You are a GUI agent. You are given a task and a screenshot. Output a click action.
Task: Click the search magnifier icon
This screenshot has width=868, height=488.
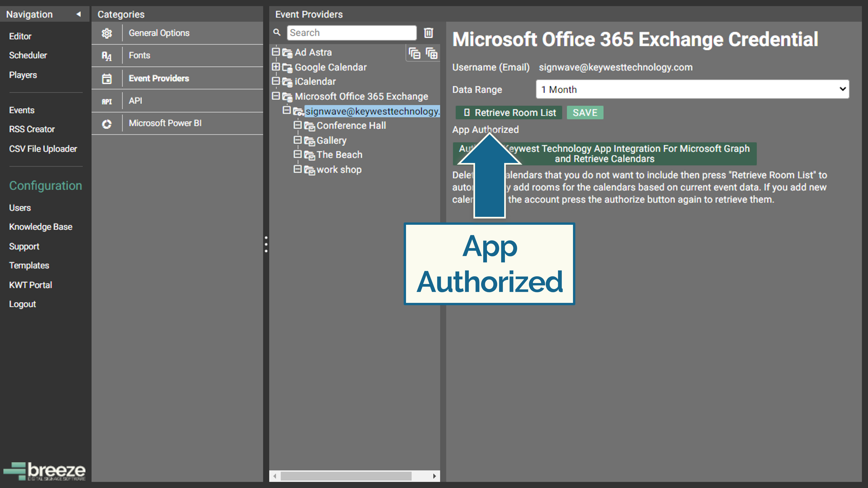click(277, 32)
